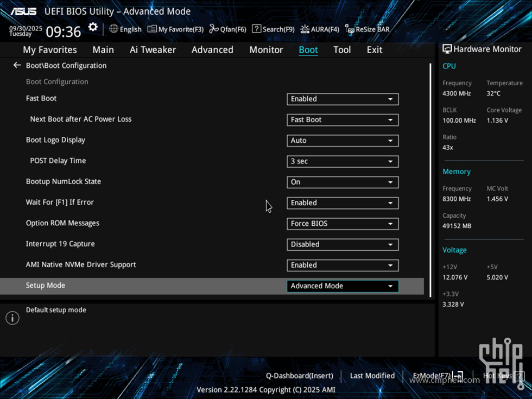Switch to the Monitor tab
532x399 pixels.
tap(266, 49)
